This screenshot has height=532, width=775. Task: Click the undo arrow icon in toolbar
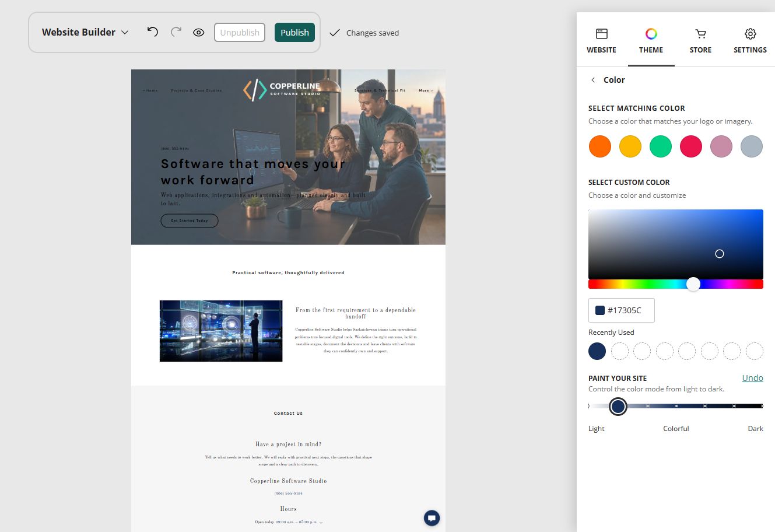click(153, 32)
